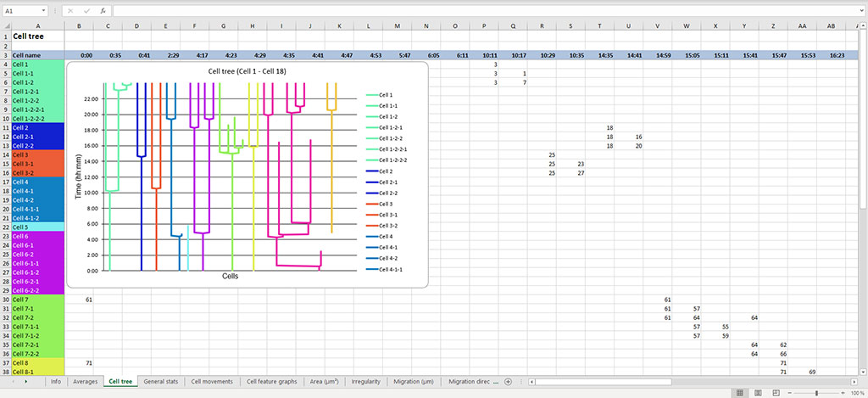This screenshot has width=868, height=398.
Task: Click the zoom slider handle
Action: click(816, 392)
